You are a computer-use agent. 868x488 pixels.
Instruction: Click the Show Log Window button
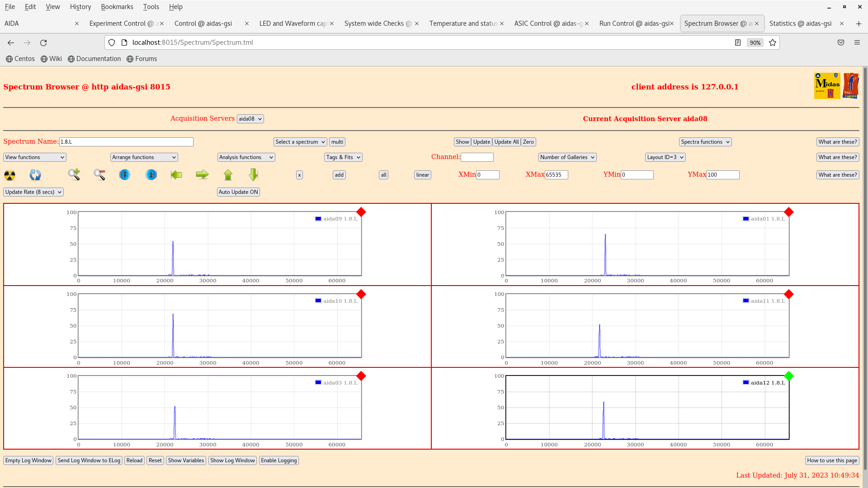click(x=232, y=460)
